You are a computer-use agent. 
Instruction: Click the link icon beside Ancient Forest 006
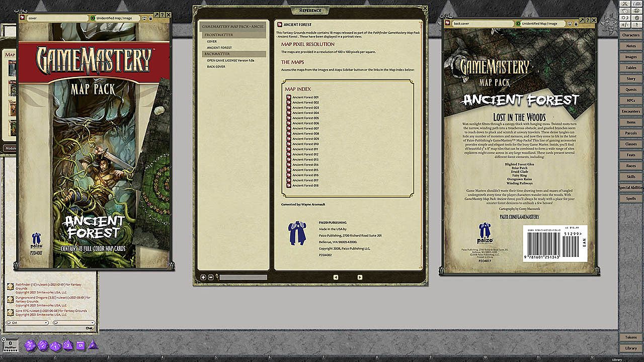pyautogui.click(x=289, y=123)
